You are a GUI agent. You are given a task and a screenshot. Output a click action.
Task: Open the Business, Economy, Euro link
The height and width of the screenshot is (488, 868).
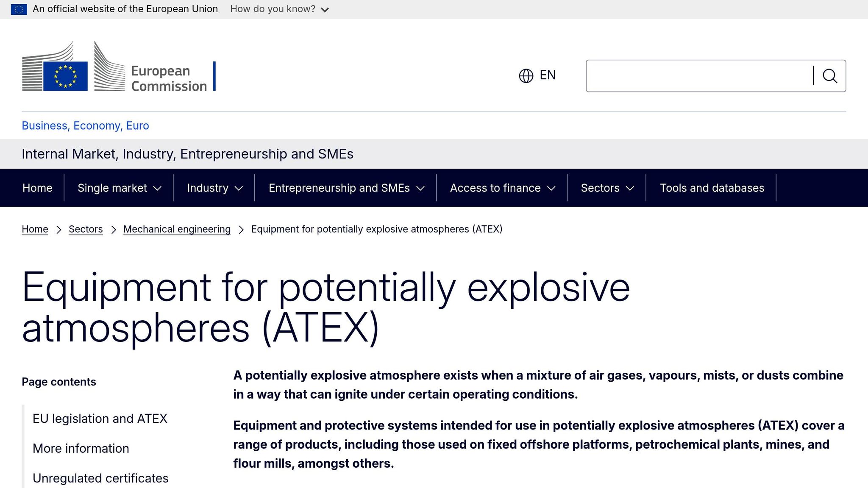[x=85, y=126]
